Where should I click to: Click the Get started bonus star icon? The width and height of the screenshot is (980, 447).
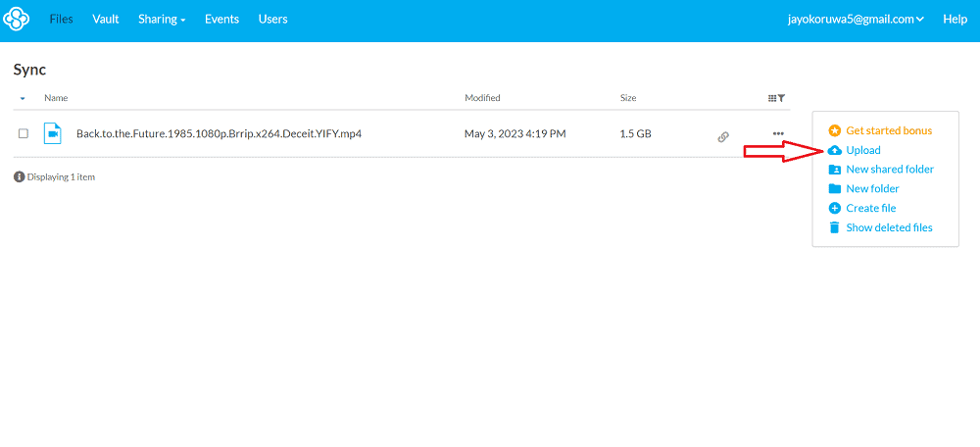tap(834, 130)
